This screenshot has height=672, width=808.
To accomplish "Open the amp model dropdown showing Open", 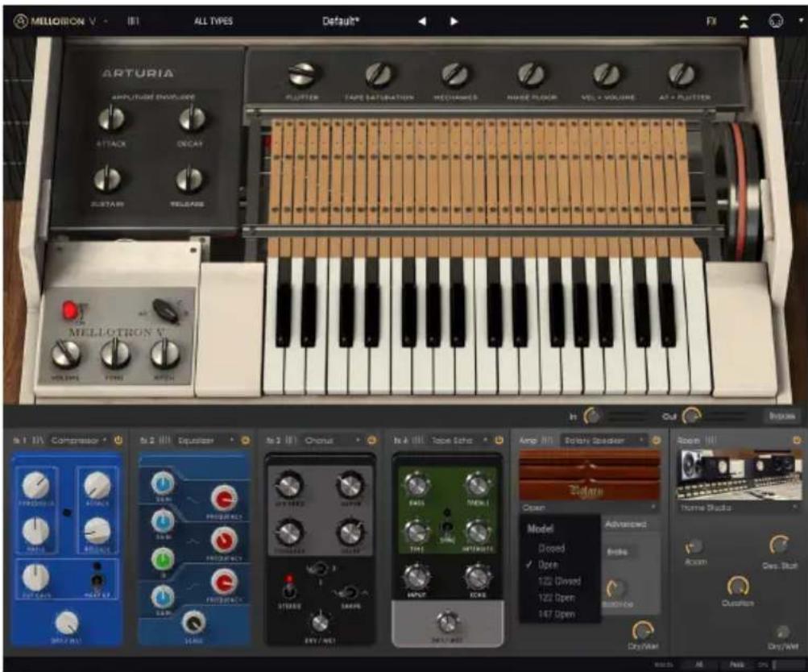I will coord(590,508).
